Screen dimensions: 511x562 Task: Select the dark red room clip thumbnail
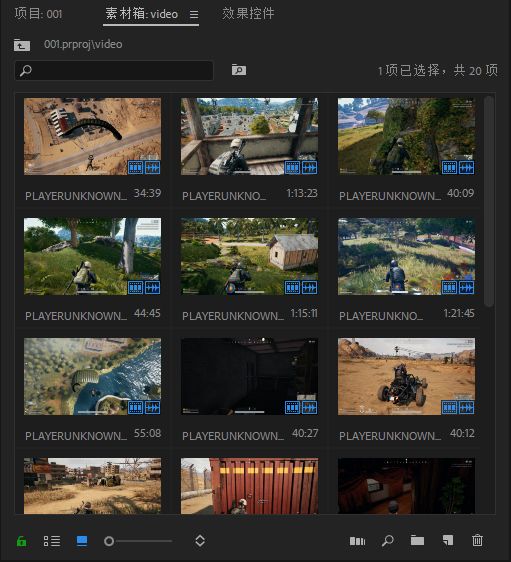[x=406, y=486]
